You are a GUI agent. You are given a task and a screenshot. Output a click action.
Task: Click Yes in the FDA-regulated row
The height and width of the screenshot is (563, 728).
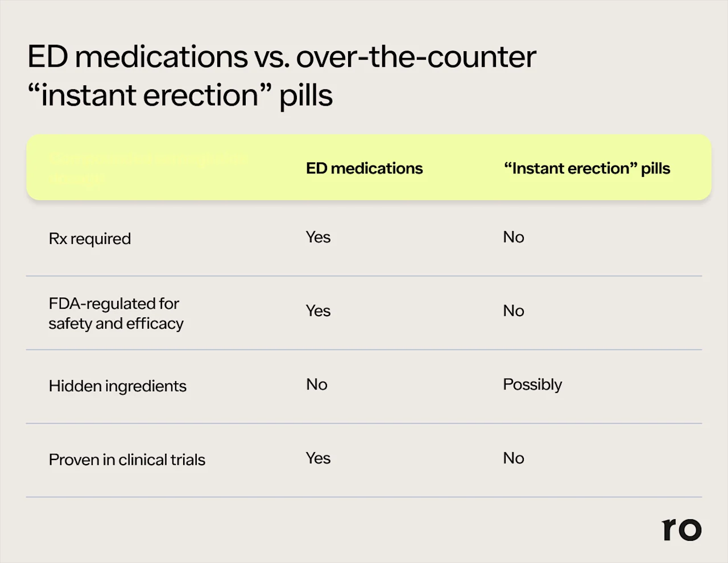click(318, 311)
